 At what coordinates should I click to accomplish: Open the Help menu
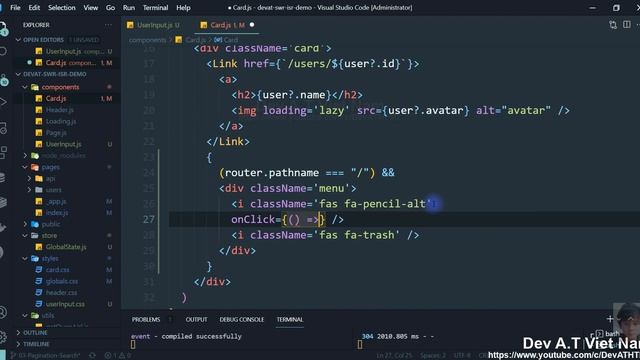183,8
